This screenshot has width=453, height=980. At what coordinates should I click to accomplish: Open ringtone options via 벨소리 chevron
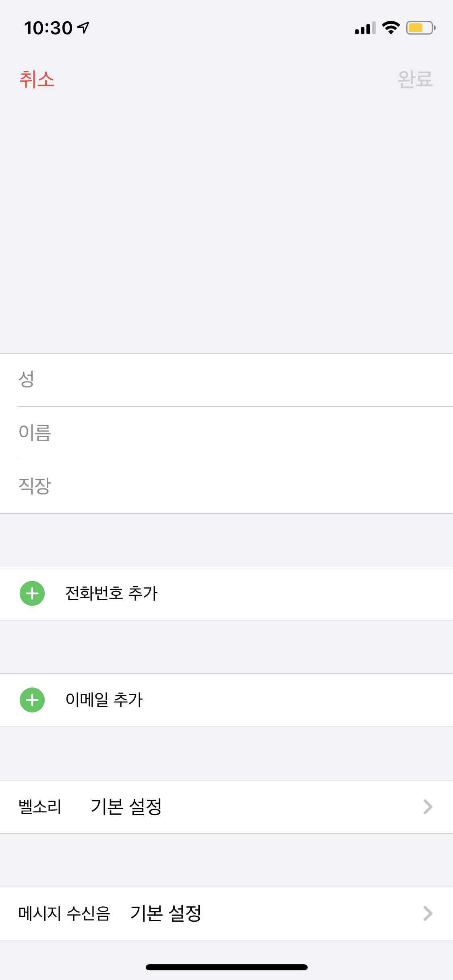(428, 807)
